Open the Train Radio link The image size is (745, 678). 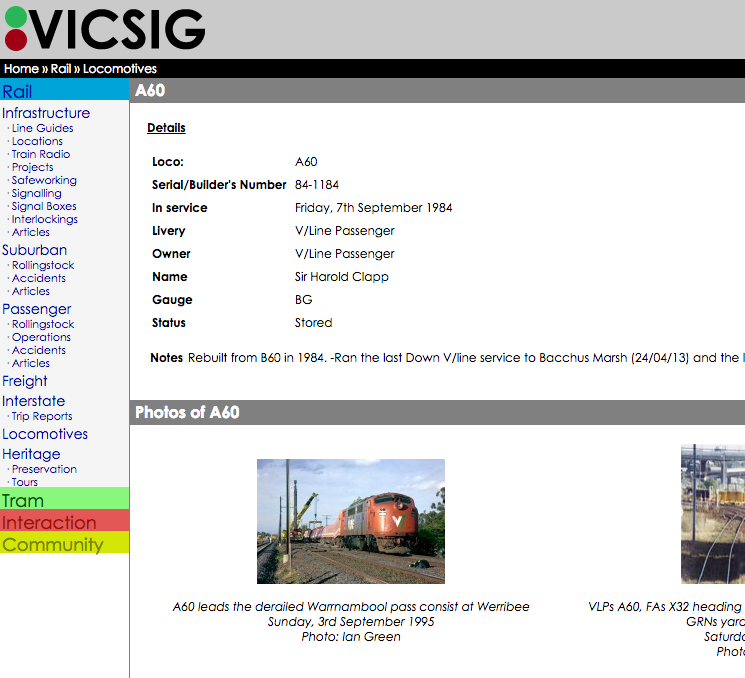[41, 154]
